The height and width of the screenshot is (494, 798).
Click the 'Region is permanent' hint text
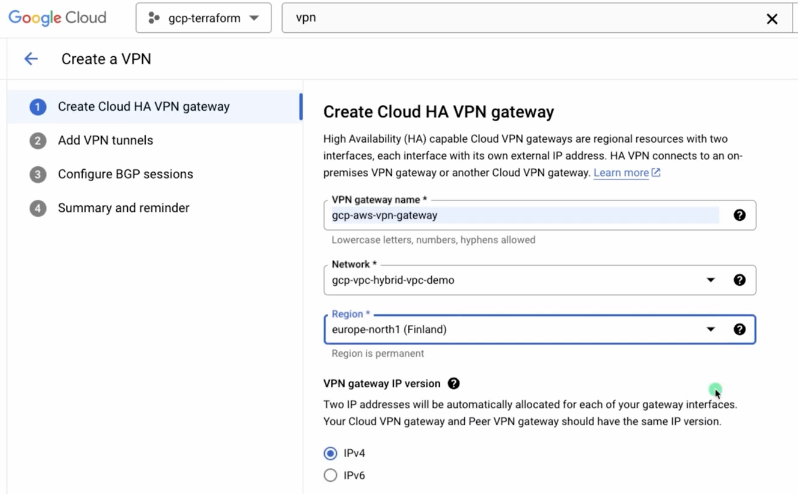pos(378,354)
